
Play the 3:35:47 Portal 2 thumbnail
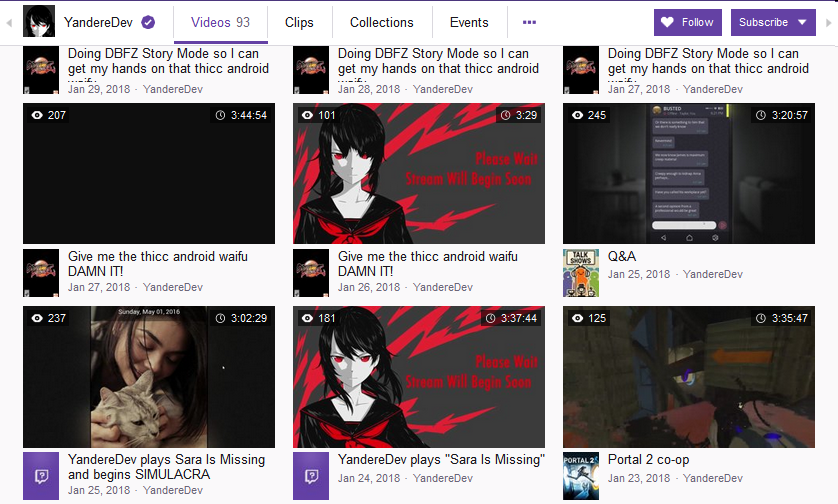[689, 377]
